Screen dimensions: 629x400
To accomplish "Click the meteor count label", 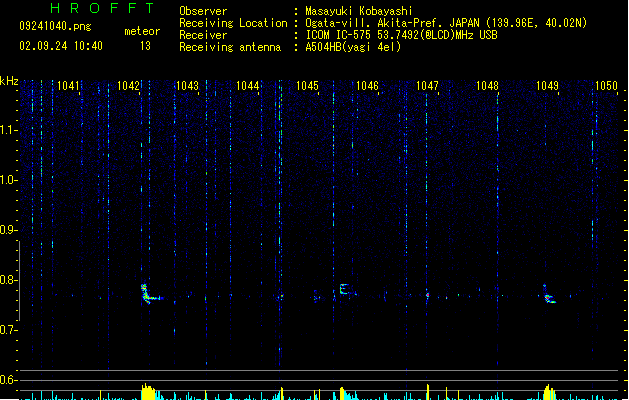I will tap(142, 31).
